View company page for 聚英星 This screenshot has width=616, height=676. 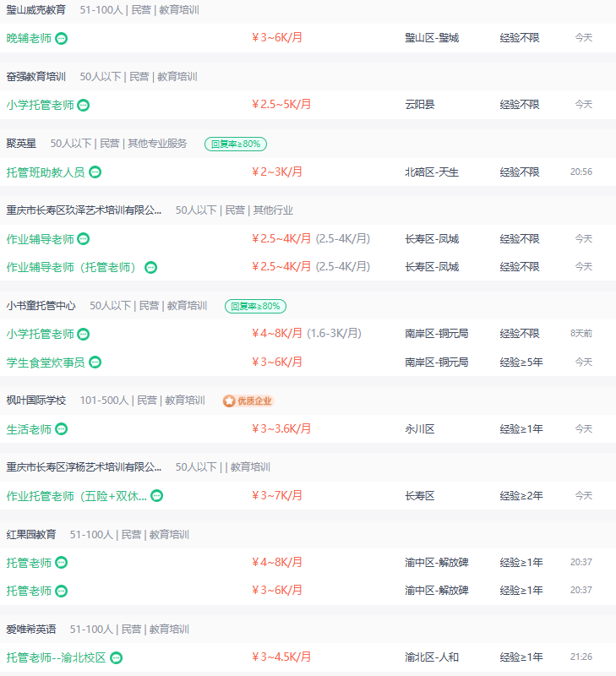point(21,144)
